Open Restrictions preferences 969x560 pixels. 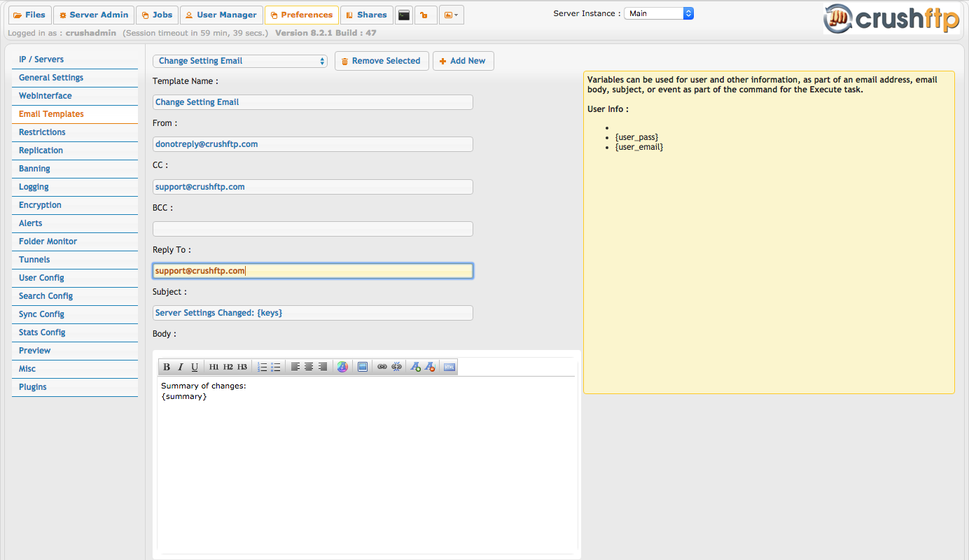point(75,132)
